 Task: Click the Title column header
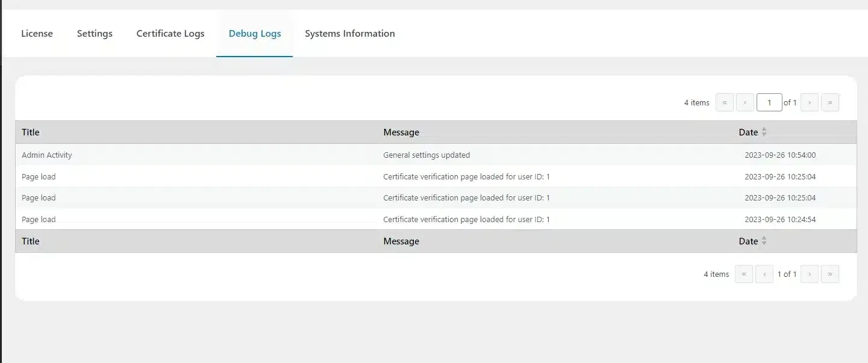[30, 132]
